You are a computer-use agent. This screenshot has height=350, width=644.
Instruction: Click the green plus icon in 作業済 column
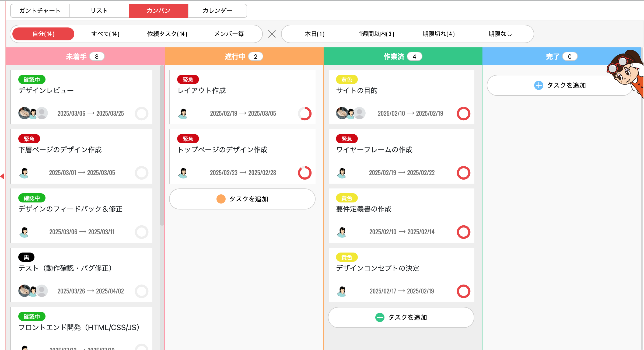click(380, 317)
